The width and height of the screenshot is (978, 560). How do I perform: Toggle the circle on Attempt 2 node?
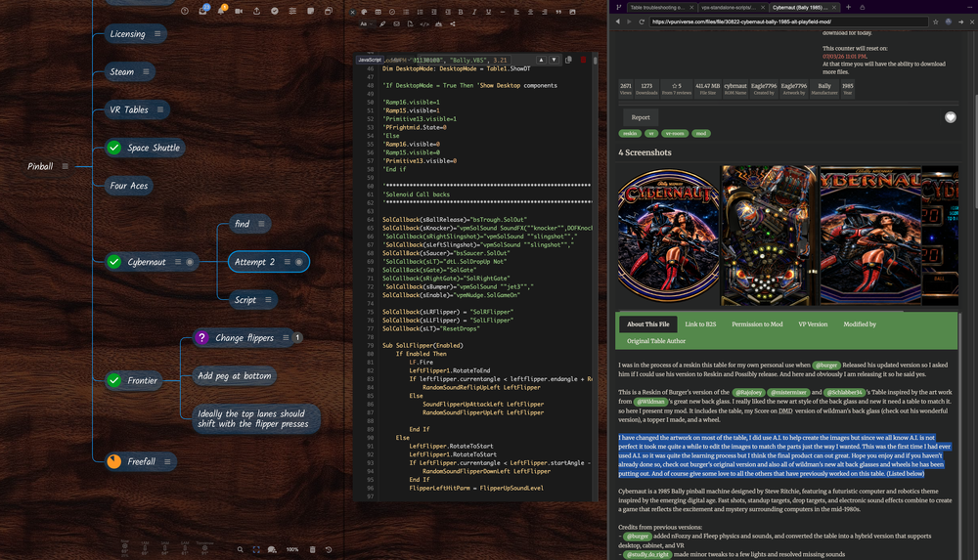[298, 262]
